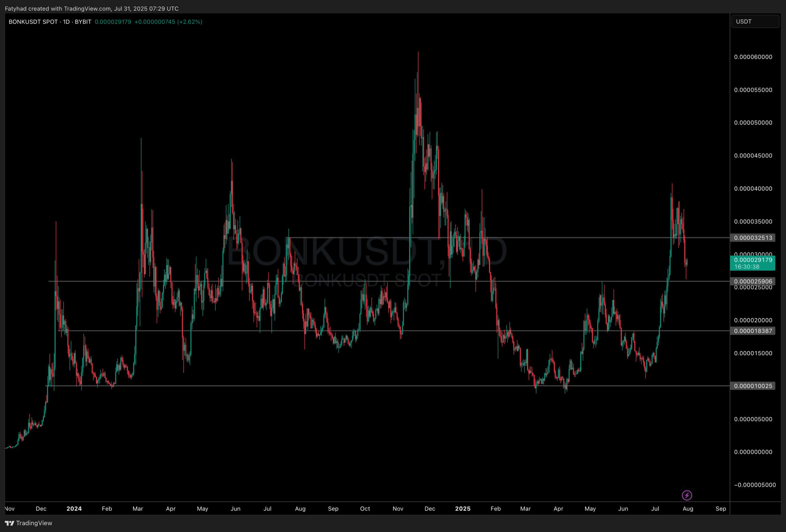Click the TradingView text link at bottom

tap(34, 523)
